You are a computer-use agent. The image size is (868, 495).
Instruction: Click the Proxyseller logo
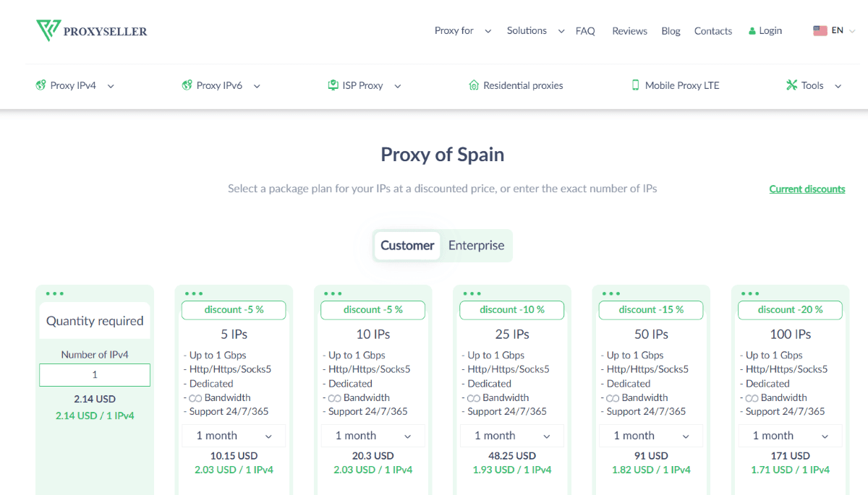pyautogui.click(x=92, y=31)
